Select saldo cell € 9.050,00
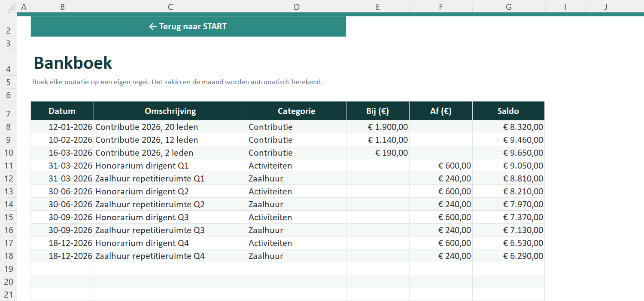 tap(509, 166)
